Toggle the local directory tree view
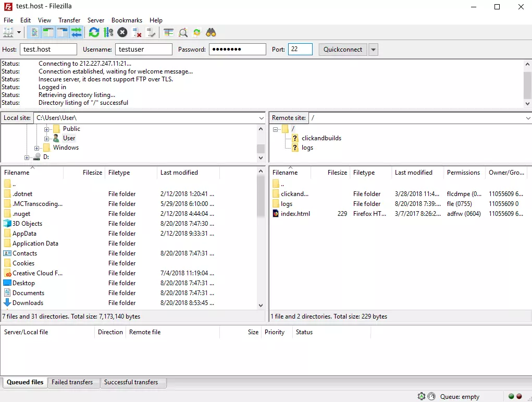Screen dimensions: 532x402 [x=48, y=32]
